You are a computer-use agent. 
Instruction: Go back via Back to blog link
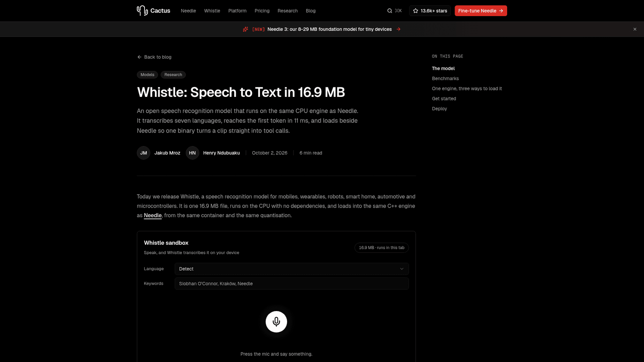click(x=154, y=57)
